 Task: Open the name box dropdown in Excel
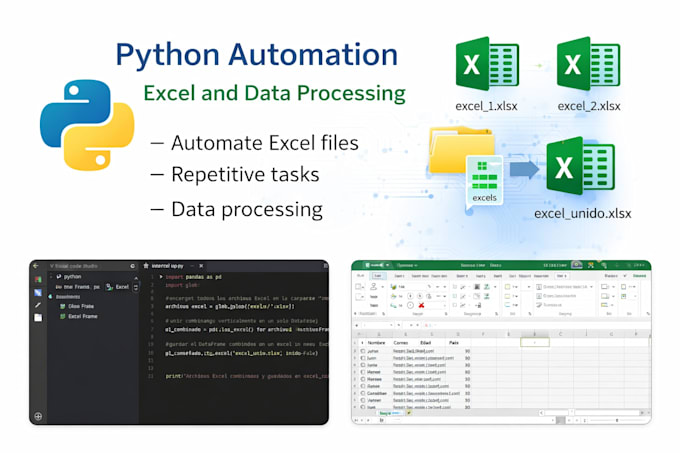[392, 325]
